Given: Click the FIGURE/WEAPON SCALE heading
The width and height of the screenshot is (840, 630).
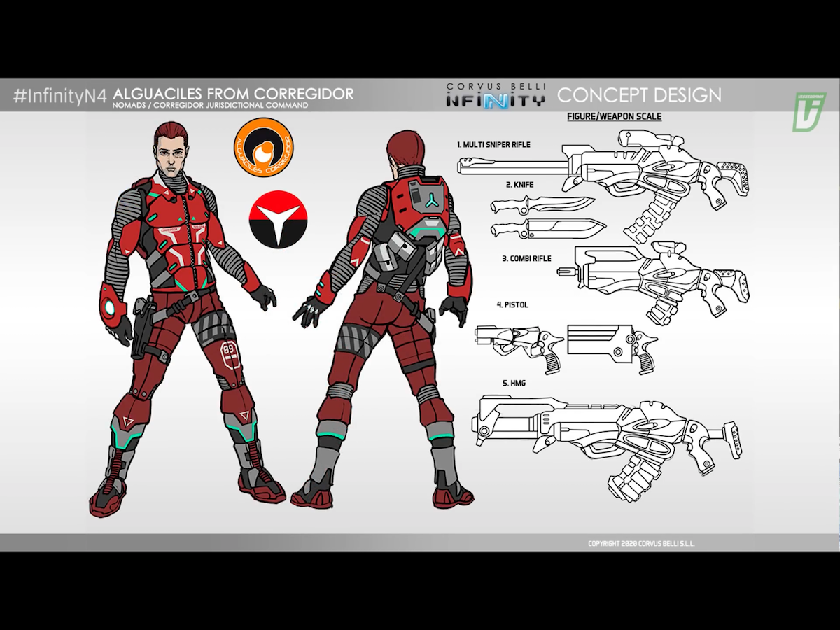Looking at the screenshot, I should (615, 117).
